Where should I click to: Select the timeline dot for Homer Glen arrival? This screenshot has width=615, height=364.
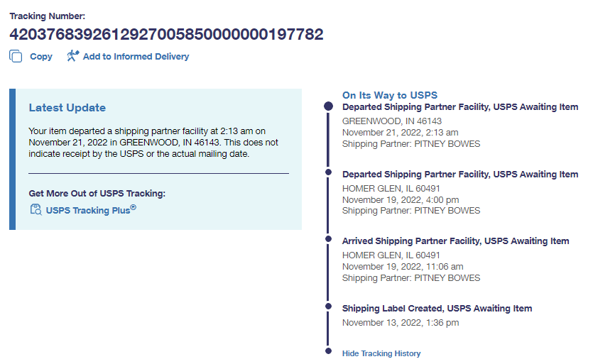(328, 239)
